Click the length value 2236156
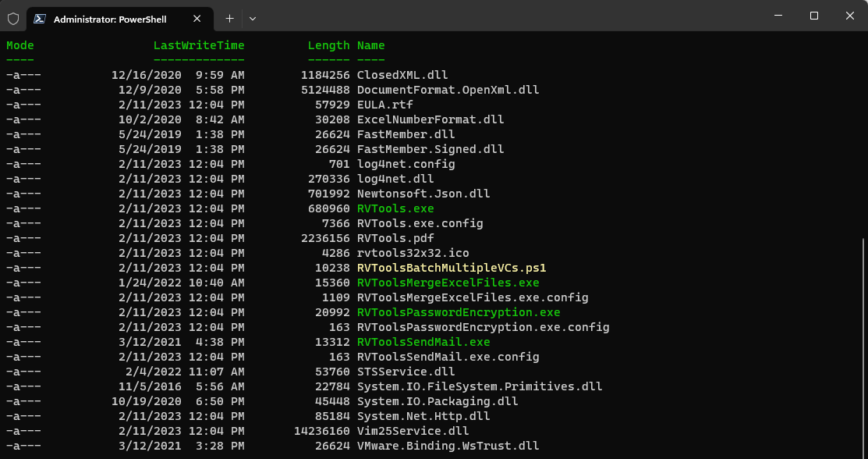 pos(325,239)
